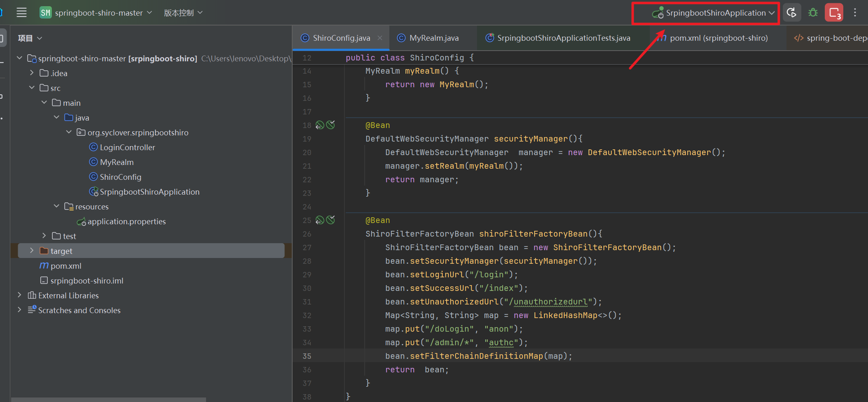Screen dimensions: 868x402
Task: Expand the test folder
Action: [44, 236]
